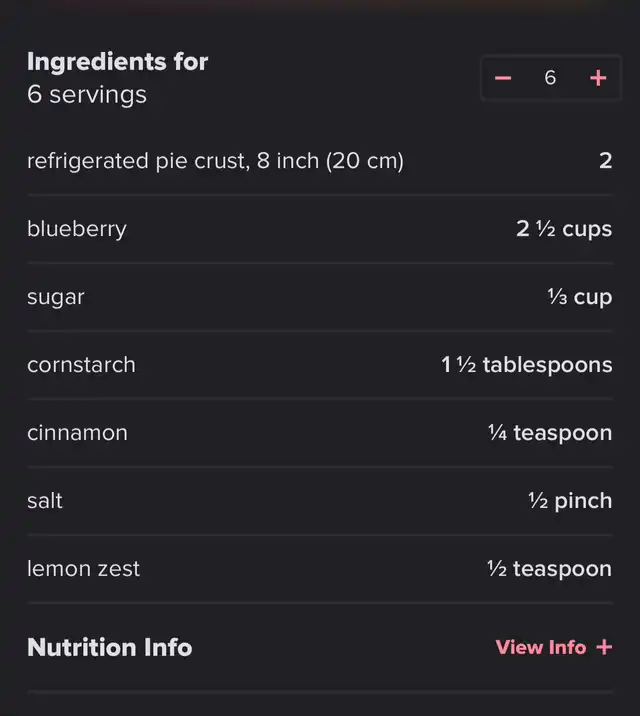Click the sugar ingredient name
Screen dimensions: 640x716
coord(56,298)
